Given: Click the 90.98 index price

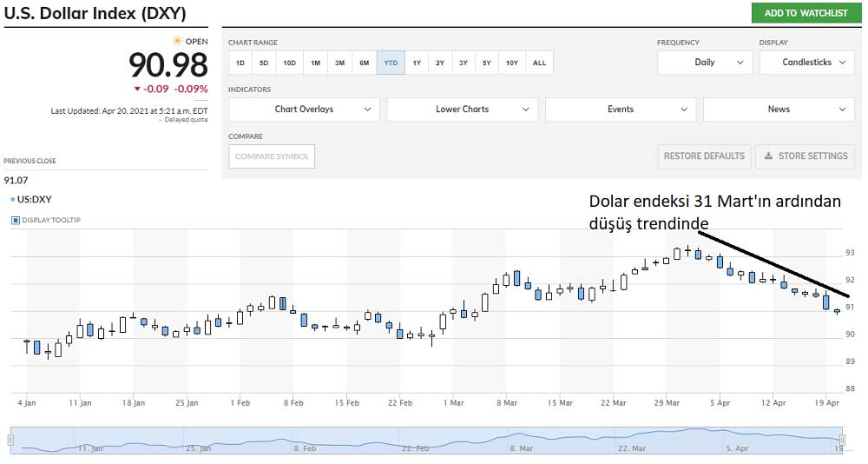Looking at the screenshot, I should coord(168,65).
